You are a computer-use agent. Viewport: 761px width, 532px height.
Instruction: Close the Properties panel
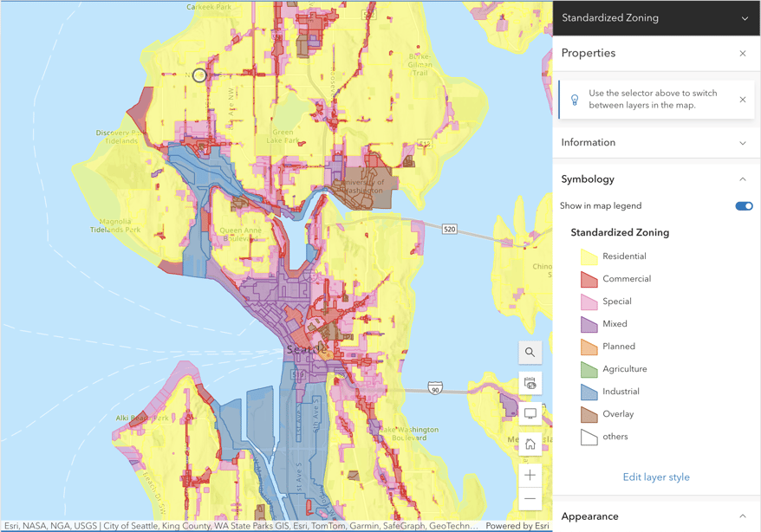click(742, 53)
